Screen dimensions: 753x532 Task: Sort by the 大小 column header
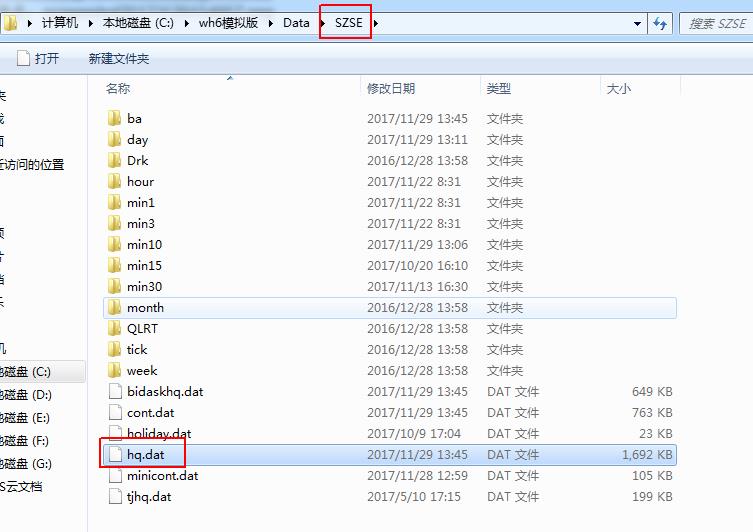619,88
